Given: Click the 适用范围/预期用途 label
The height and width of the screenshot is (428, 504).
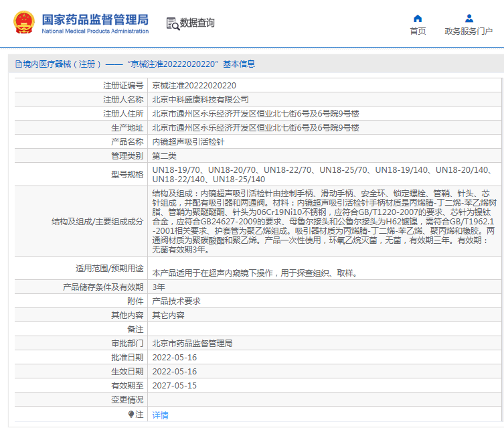Looking at the screenshot, I should pyautogui.click(x=110, y=268).
